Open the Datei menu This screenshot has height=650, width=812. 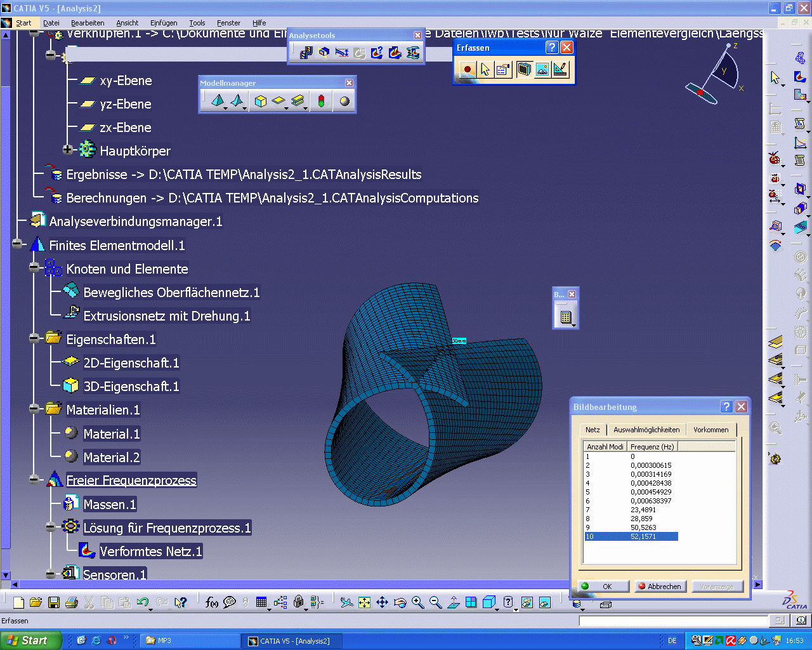tap(51, 23)
